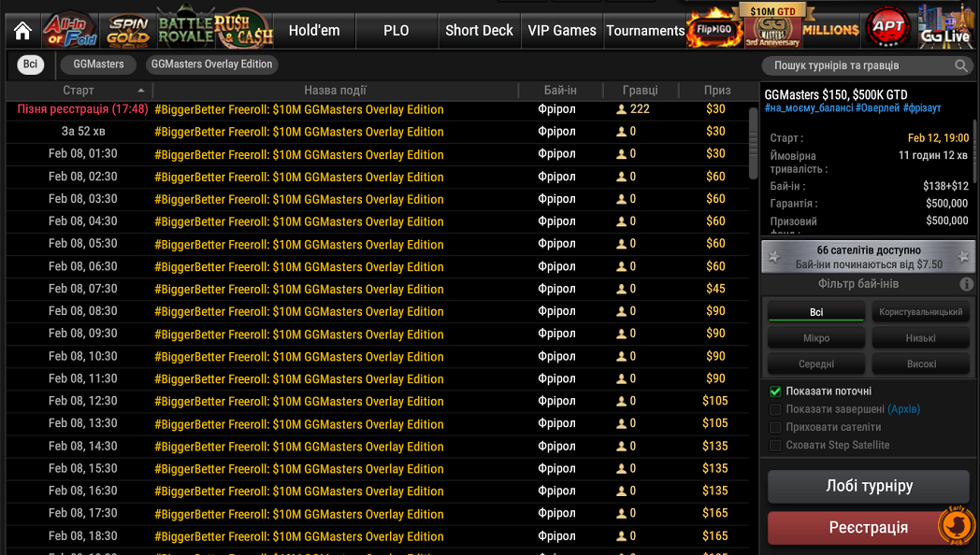
Task: Select the GGMasters Overlay Edition filter tab
Action: [210, 64]
